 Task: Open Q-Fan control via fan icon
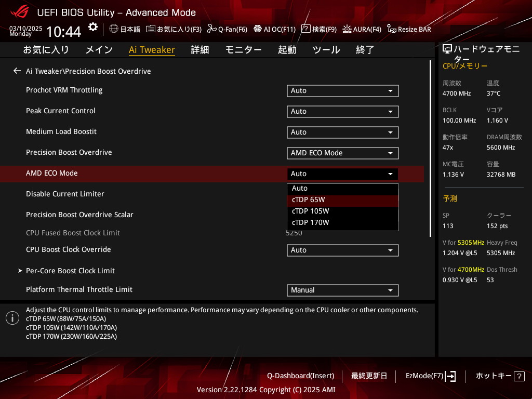pos(211,29)
